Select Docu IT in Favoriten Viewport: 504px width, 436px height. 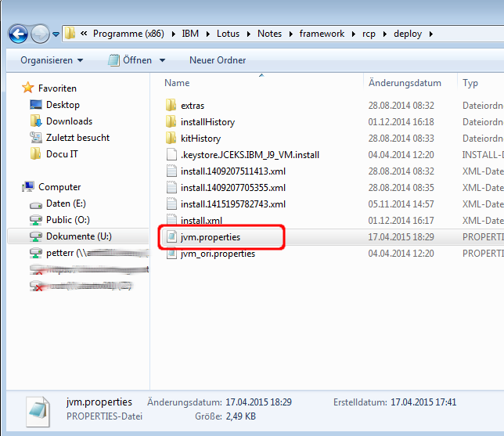click(x=62, y=154)
